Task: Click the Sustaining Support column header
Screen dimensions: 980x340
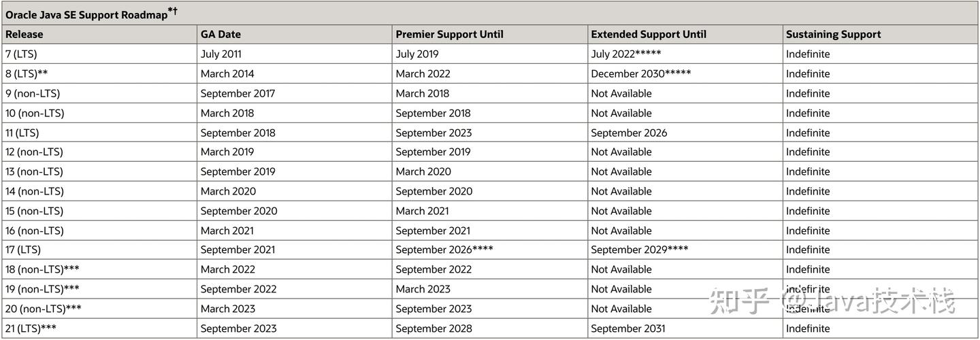Action: pyautogui.click(x=833, y=34)
